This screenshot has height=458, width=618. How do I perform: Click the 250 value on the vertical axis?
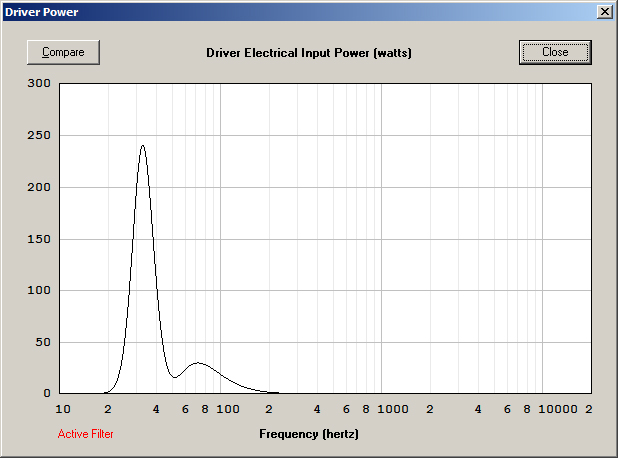39,135
